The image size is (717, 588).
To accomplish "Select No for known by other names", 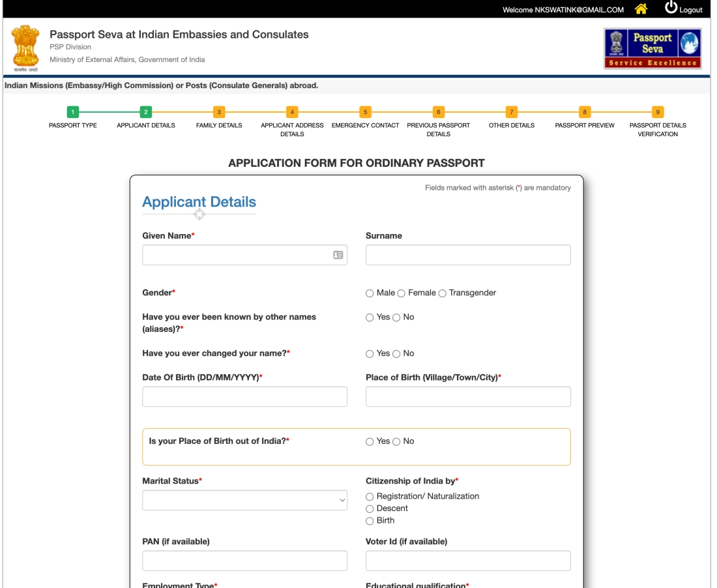I will coord(396,317).
